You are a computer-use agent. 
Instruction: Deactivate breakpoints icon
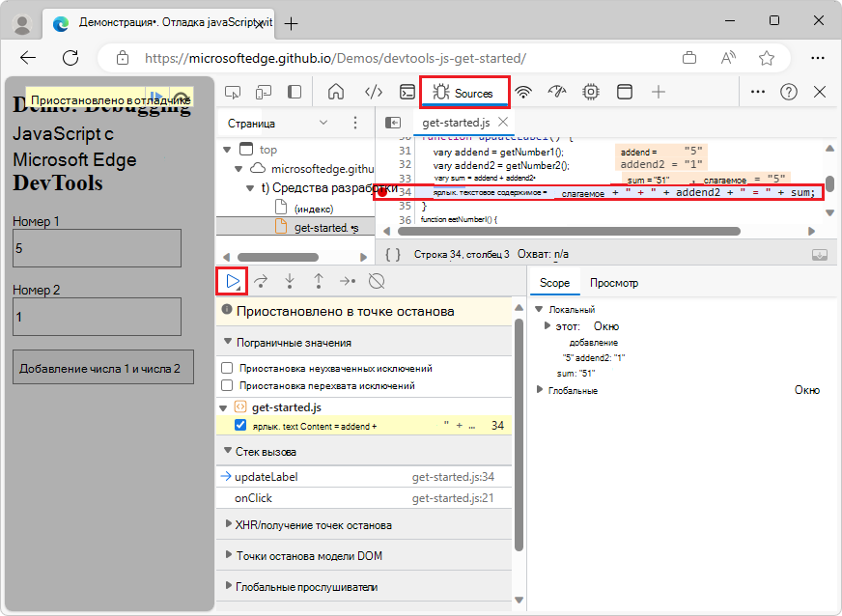[x=377, y=281]
